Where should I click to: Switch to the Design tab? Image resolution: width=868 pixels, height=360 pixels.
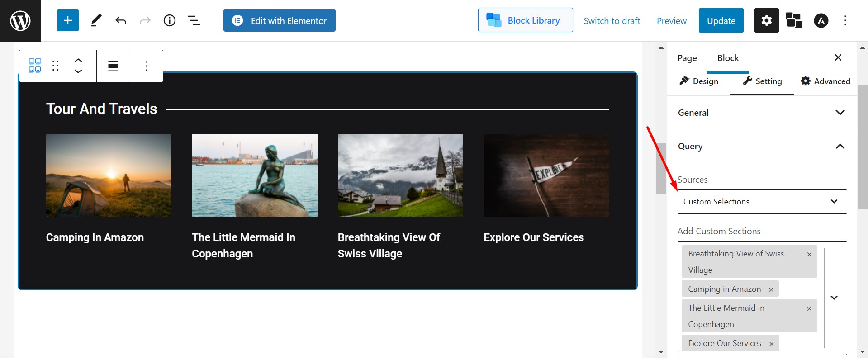[x=699, y=81]
